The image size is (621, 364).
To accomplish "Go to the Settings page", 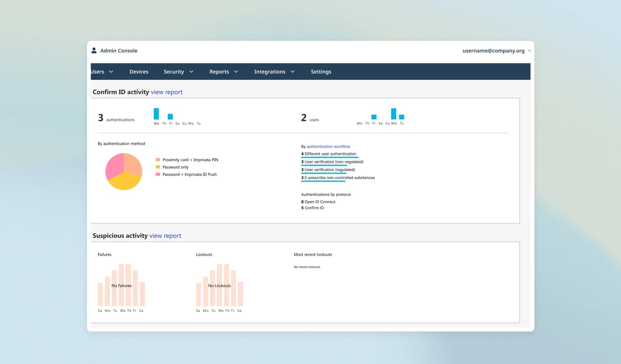I will pyautogui.click(x=321, y=71).
